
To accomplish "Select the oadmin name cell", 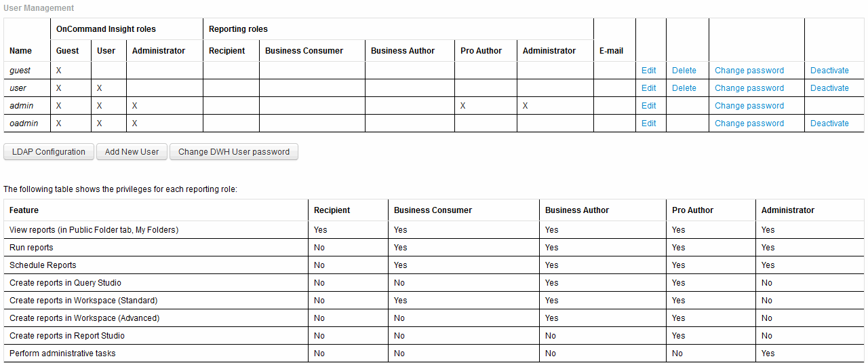I will (24, 123).
